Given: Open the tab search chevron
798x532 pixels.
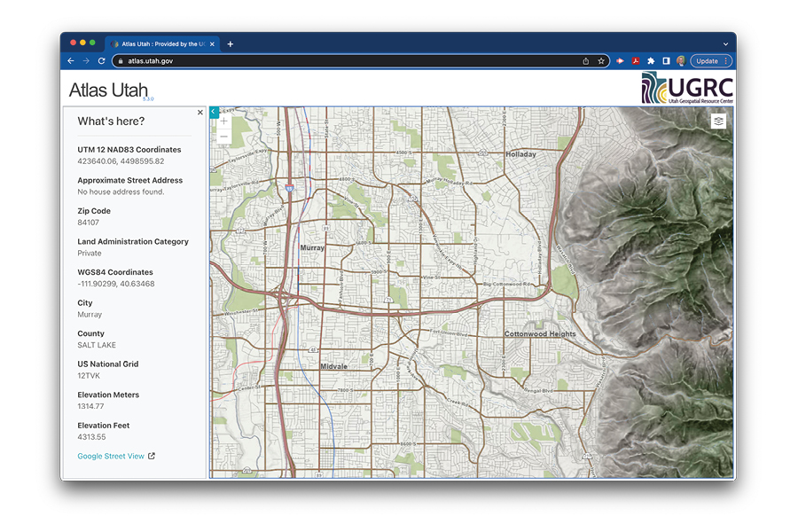Looking at the screenshot, I should point(725,44).
